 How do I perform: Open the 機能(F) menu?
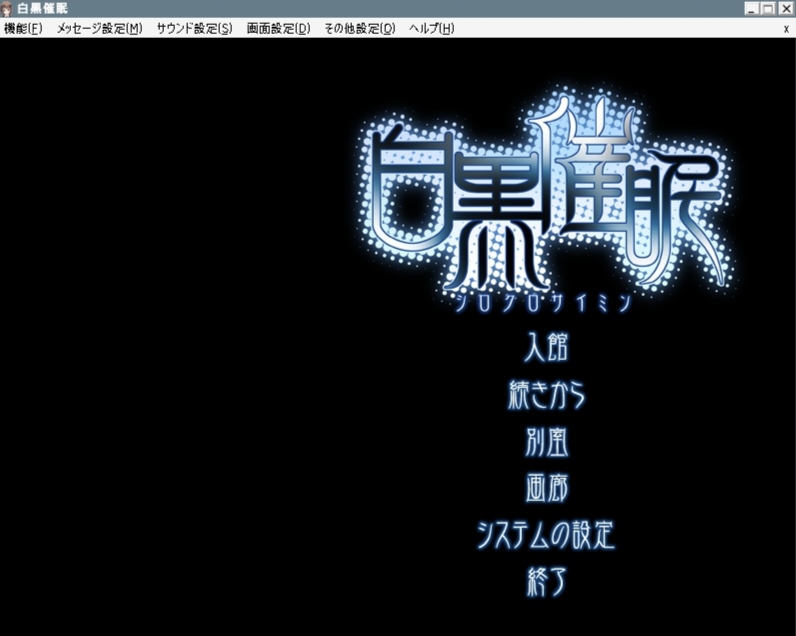click(x=23, y=29)
